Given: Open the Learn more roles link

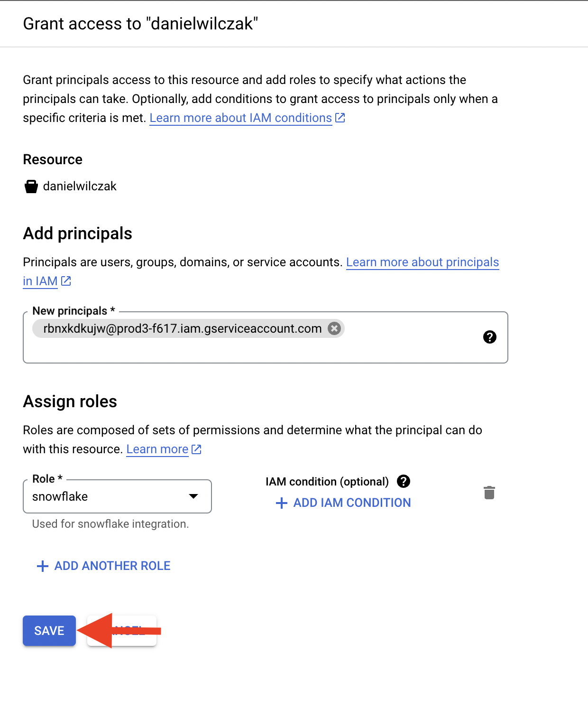Looking at the screenshot, I should coord(157,449).
